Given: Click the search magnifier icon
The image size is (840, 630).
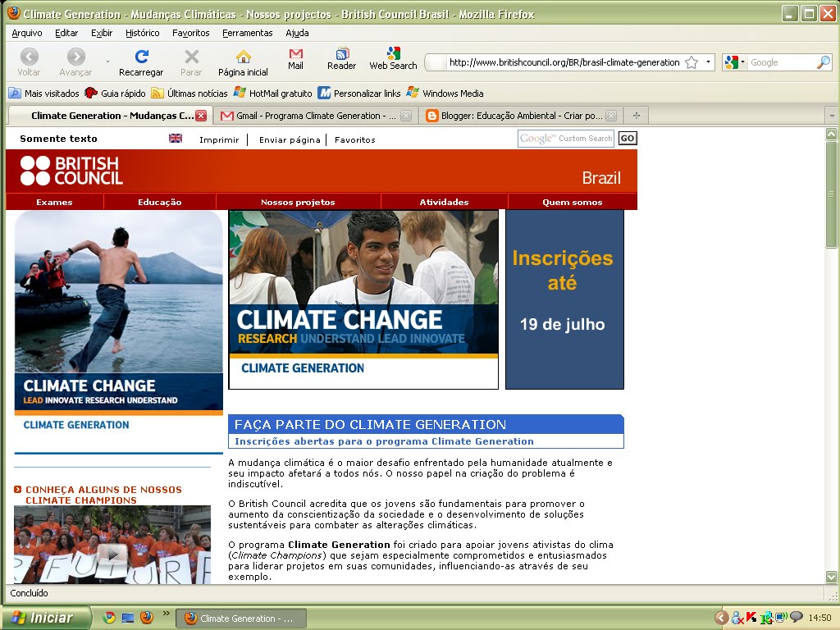Looking at the screenshot, I should pyautogui.click(x=824, y=62).
